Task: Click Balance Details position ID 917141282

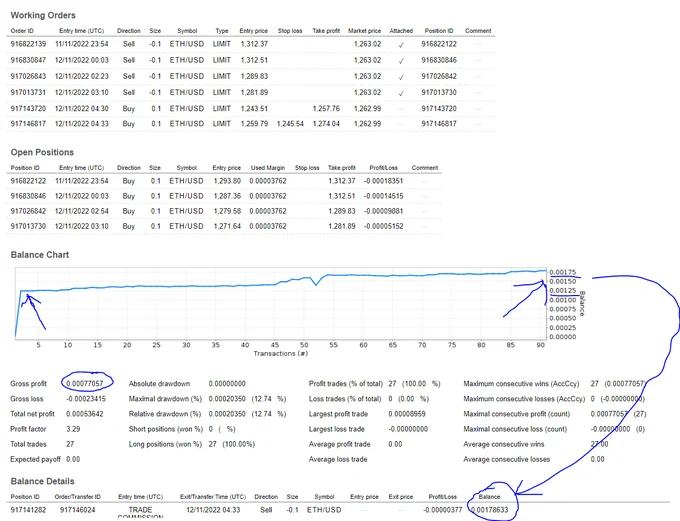Action: tap(28, 510)
